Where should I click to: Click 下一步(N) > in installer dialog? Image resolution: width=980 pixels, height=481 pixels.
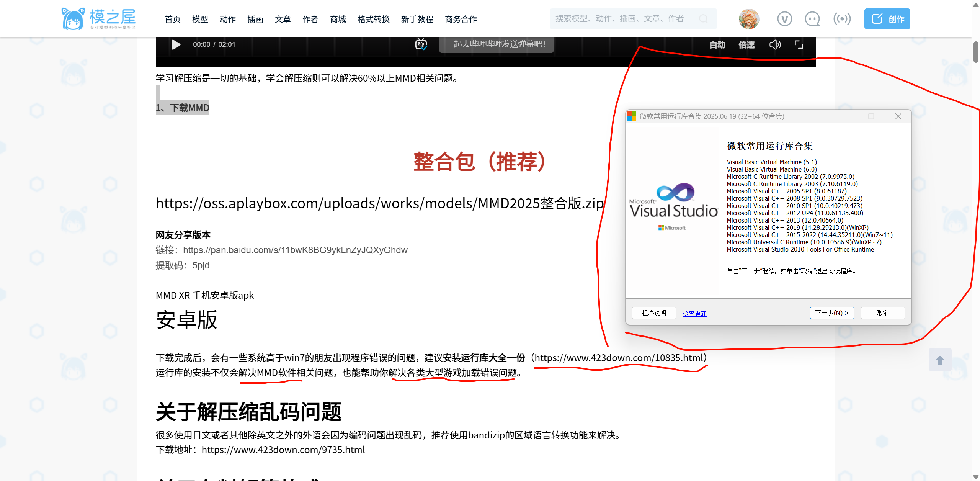coord(832,313)
